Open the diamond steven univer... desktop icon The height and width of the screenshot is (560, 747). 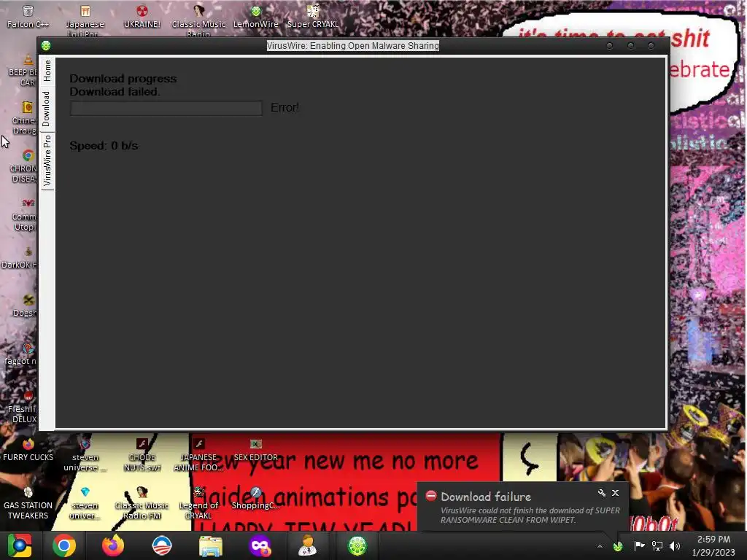(85, 503)
